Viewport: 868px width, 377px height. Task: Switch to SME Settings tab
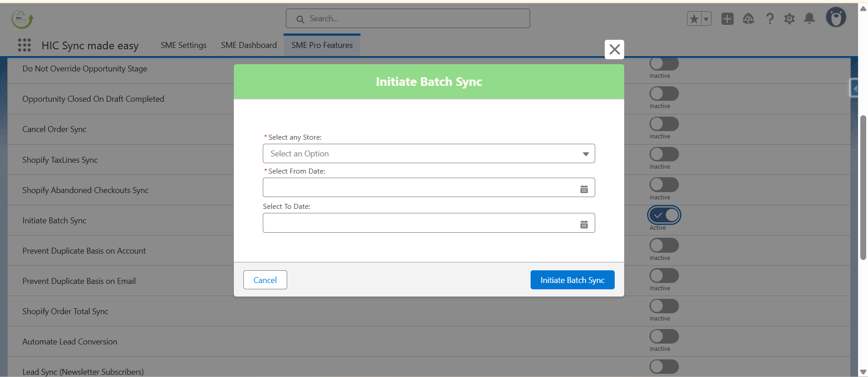coord(183,45)
